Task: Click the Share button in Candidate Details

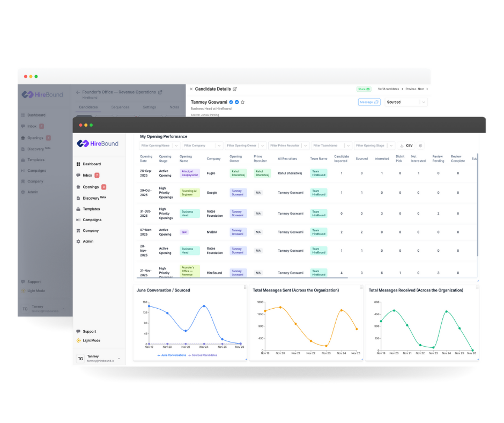Action: pos(365,89)
